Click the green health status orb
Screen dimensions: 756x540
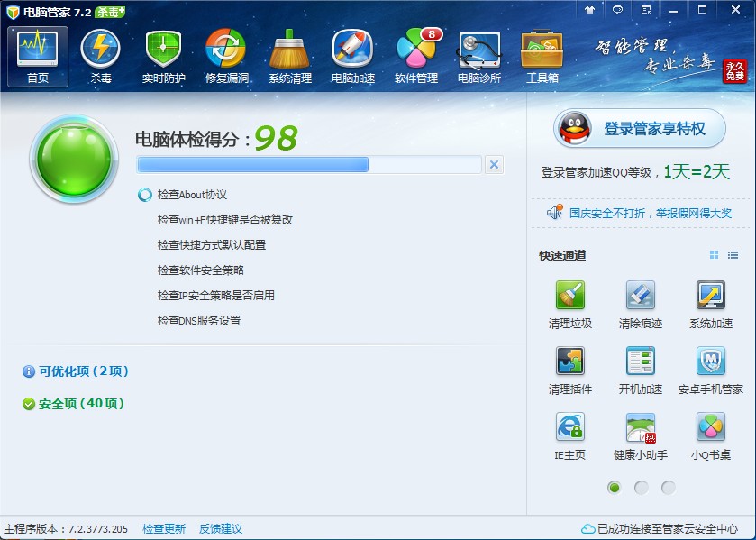click(x=74, y=159)
